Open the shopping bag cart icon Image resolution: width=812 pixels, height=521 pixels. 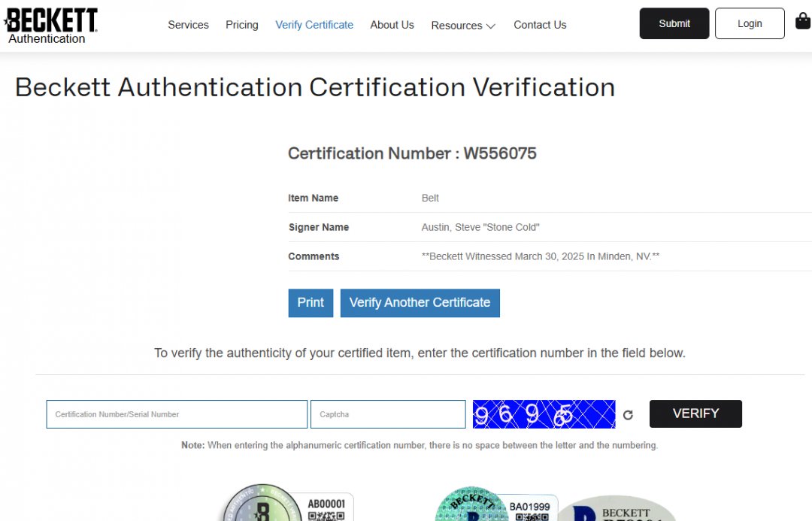[803, 21]
